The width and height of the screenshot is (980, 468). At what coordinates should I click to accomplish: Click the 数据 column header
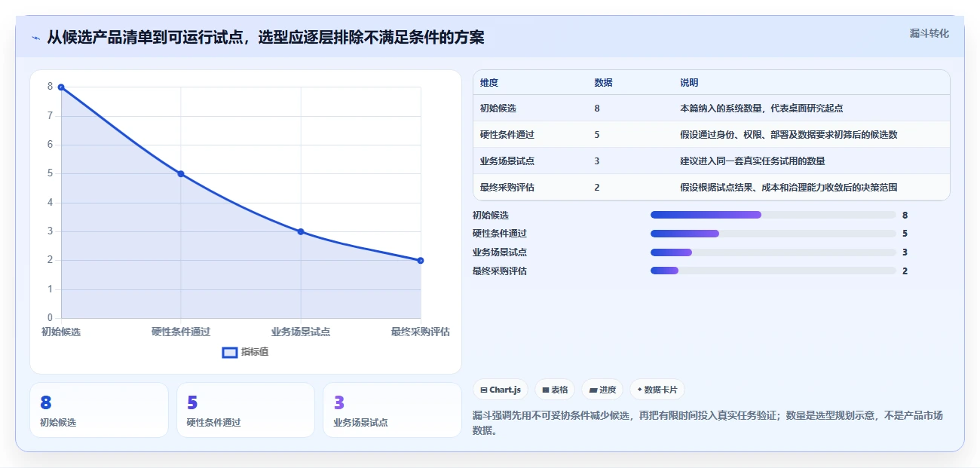[x=603, y=82]
